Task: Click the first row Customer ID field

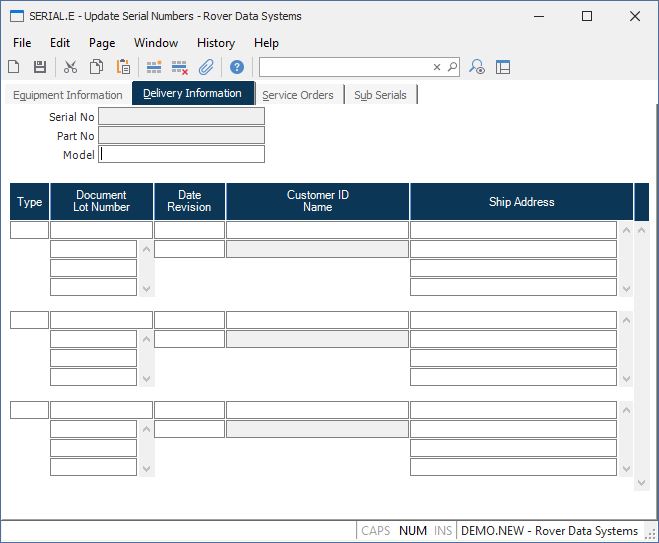Action: (317, 230)
